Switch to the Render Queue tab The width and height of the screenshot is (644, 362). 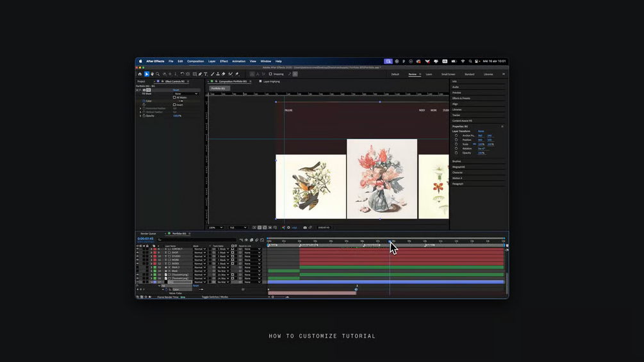pos(148,233)
